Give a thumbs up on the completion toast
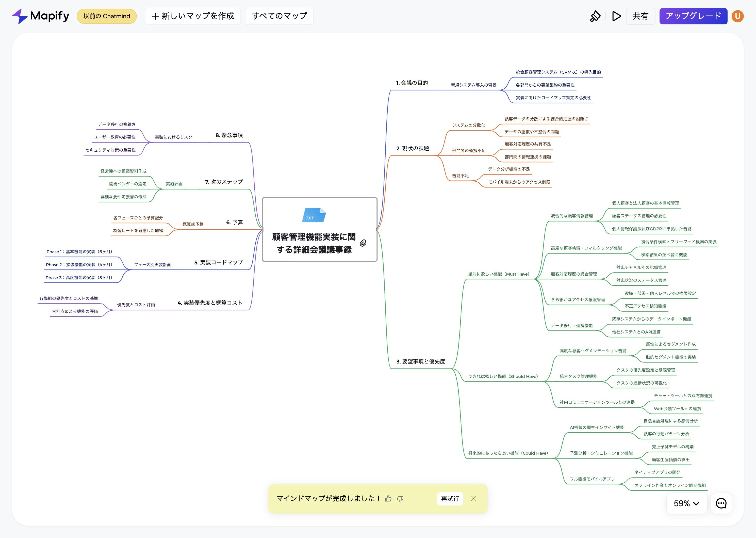 click(388, 499)
